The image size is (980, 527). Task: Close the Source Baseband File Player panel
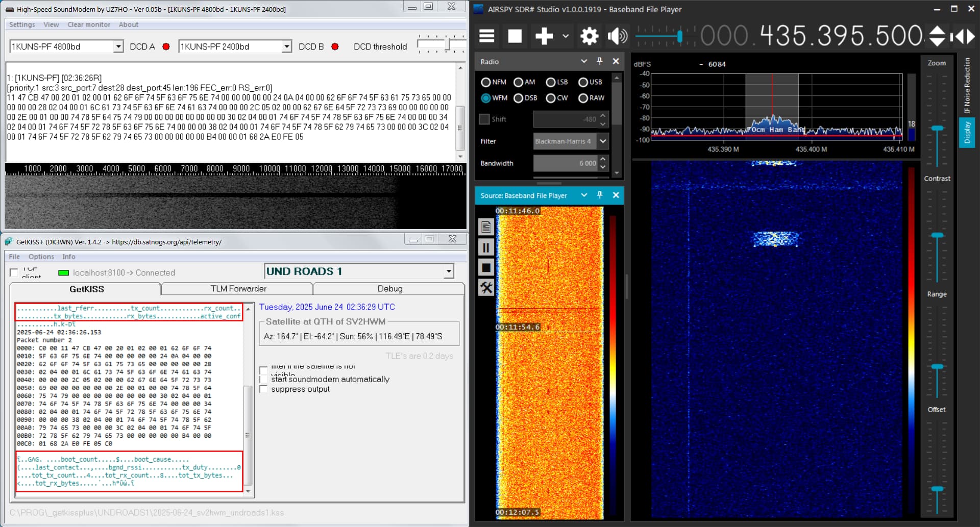616,195
